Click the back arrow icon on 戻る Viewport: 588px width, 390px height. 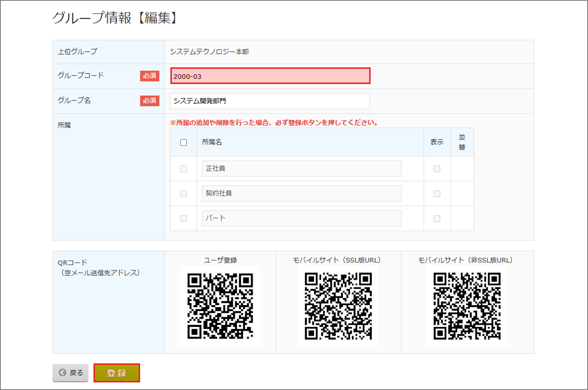click(62, 373)
